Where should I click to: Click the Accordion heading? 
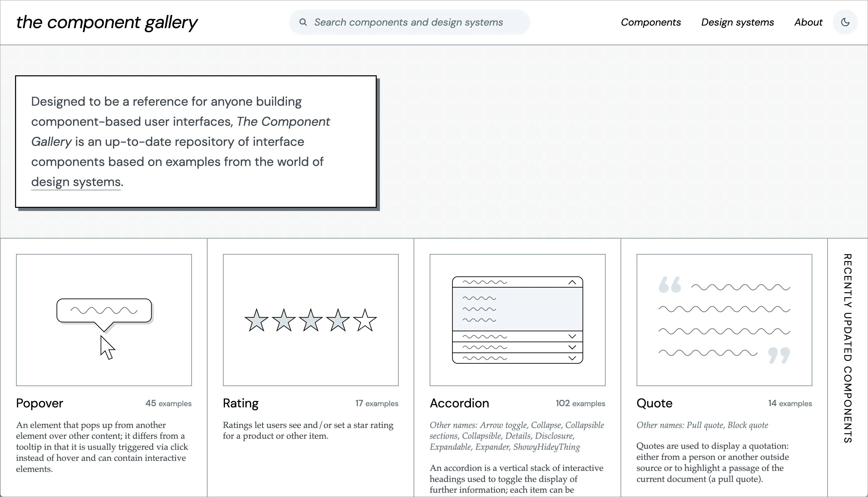coord(459,403)
